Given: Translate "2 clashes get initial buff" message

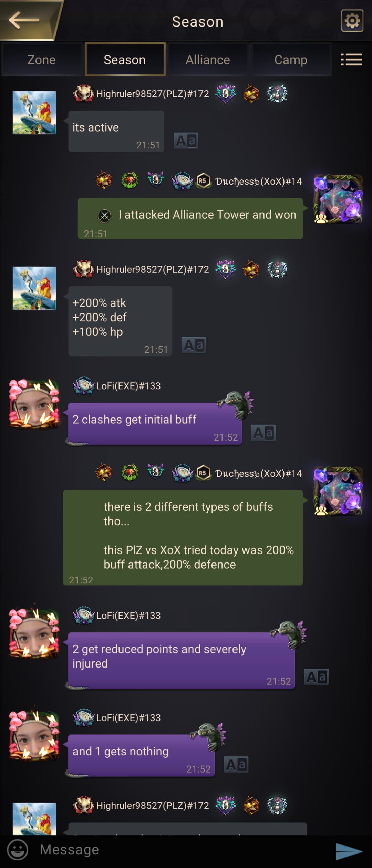Looking at the screenshot, I should click(x=263, y=433).
